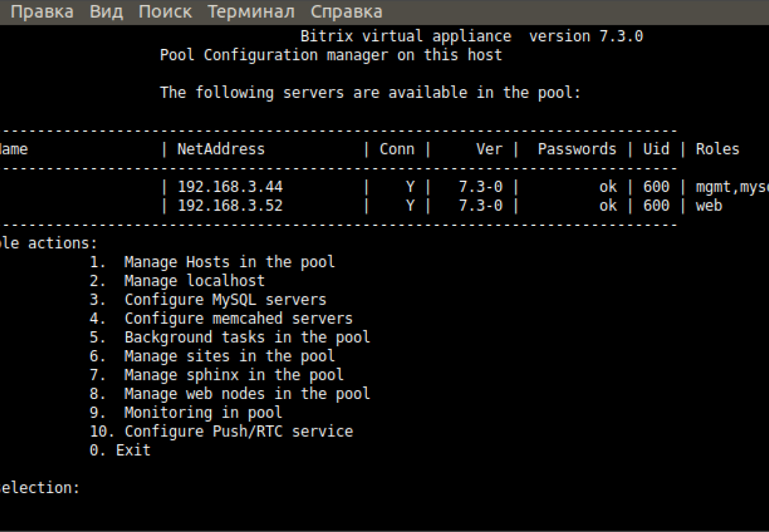The image size is (769, 532).
Task: Open the Поиск menu
Action: (x=165, y=12)
